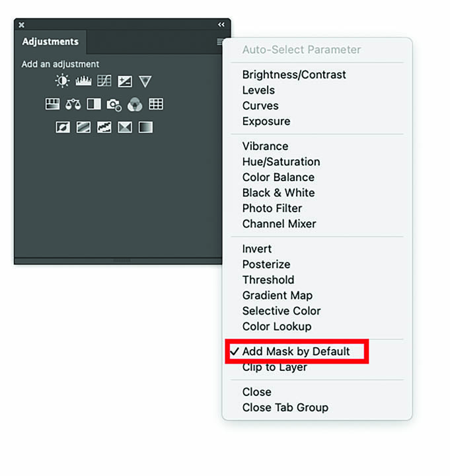
Task: Switch to the Adjustments tab
Action: coord(50,42)
